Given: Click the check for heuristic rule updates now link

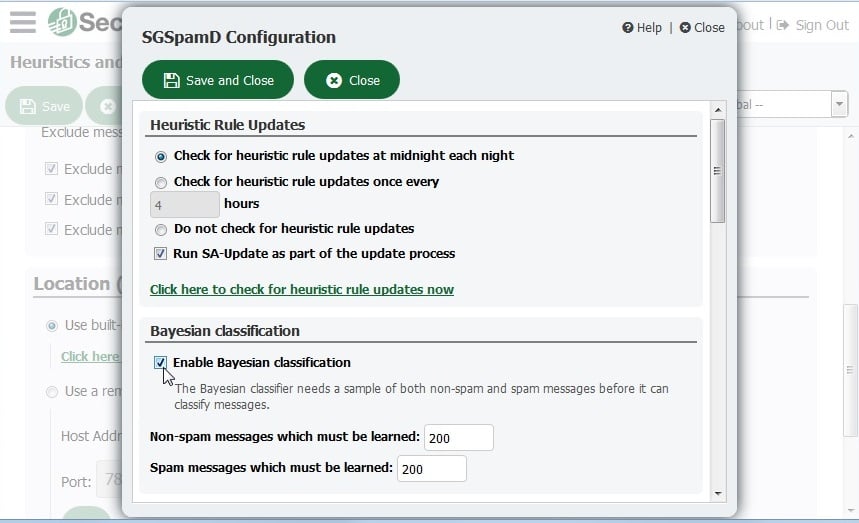Looking at the screenshot, I should (x=302, y=289).
